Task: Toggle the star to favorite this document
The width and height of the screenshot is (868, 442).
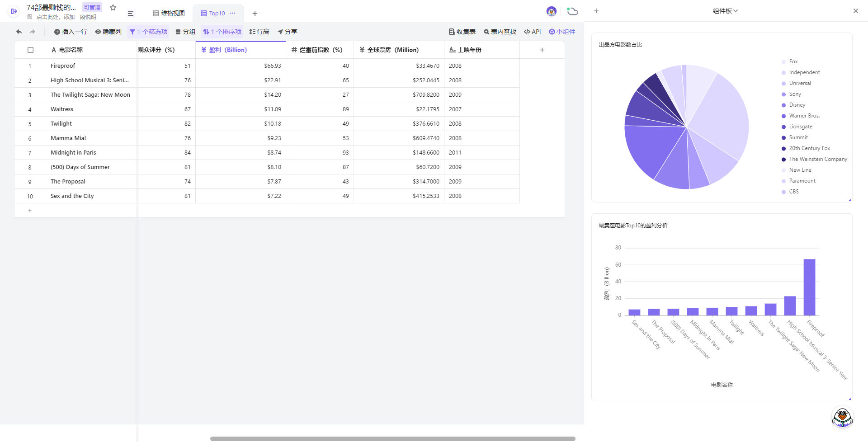Action: point(113,7)
